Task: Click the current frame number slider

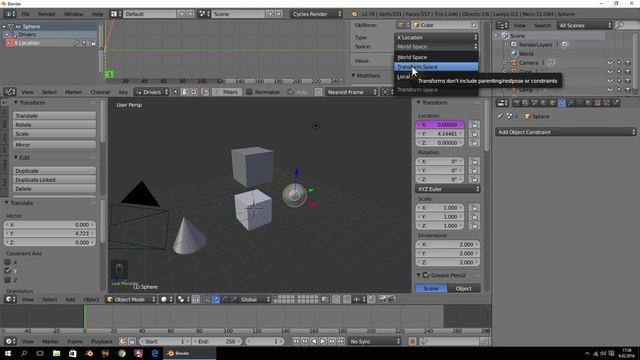Action: coord(264,341)
